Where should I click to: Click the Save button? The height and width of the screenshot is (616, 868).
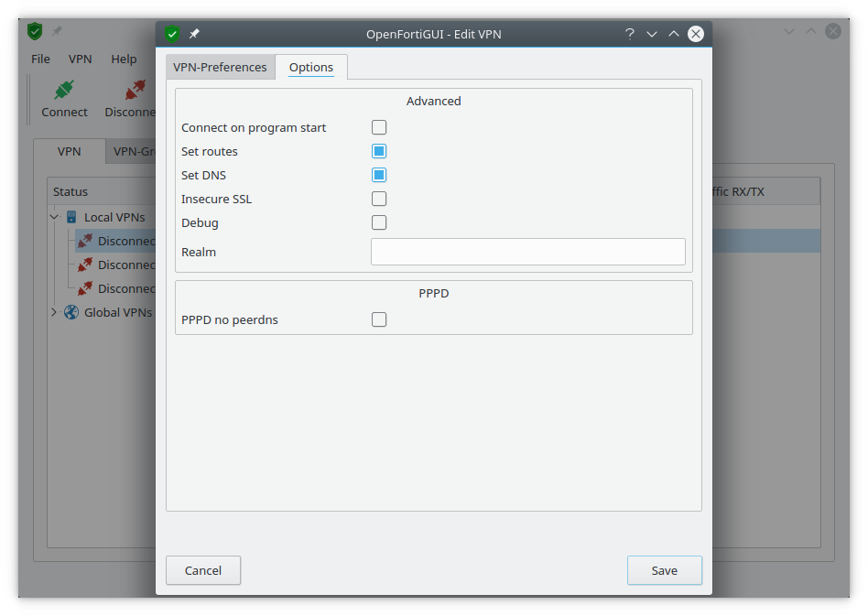[x=665, y=570]
